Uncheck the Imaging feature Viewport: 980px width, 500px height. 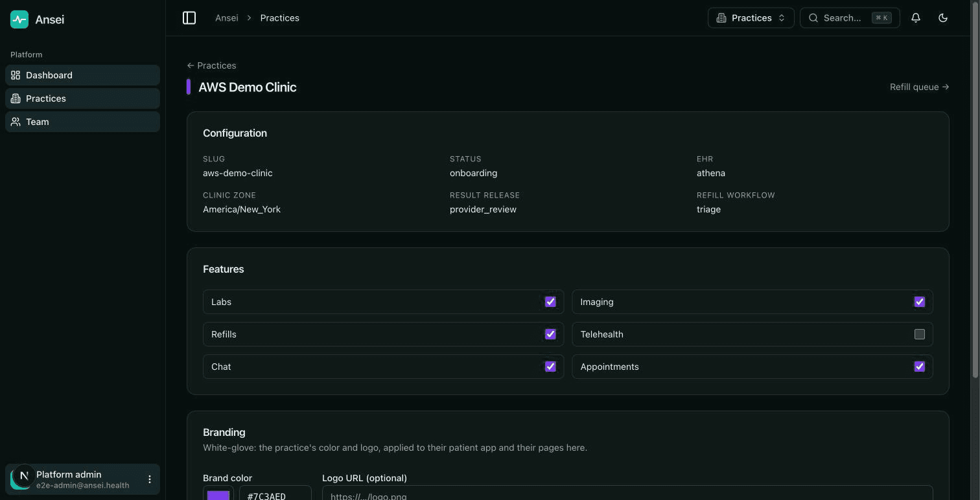point(919,302)
